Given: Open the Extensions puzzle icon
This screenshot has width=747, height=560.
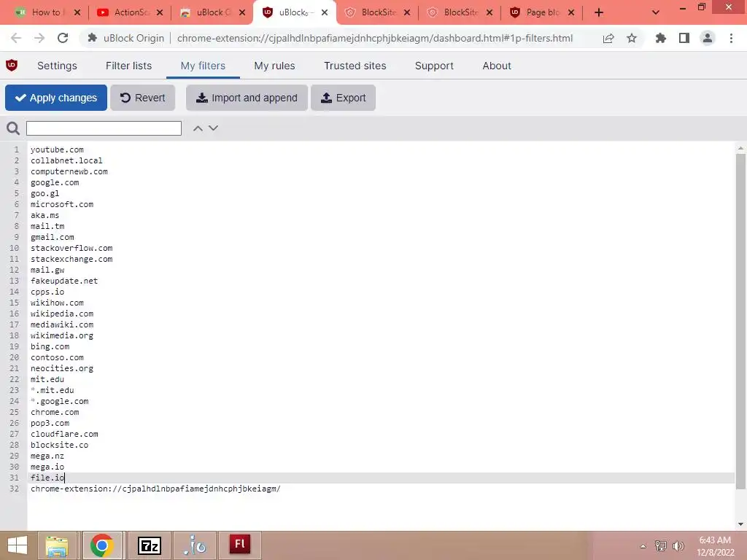Looking at the screenshot, I should [661, 38].
